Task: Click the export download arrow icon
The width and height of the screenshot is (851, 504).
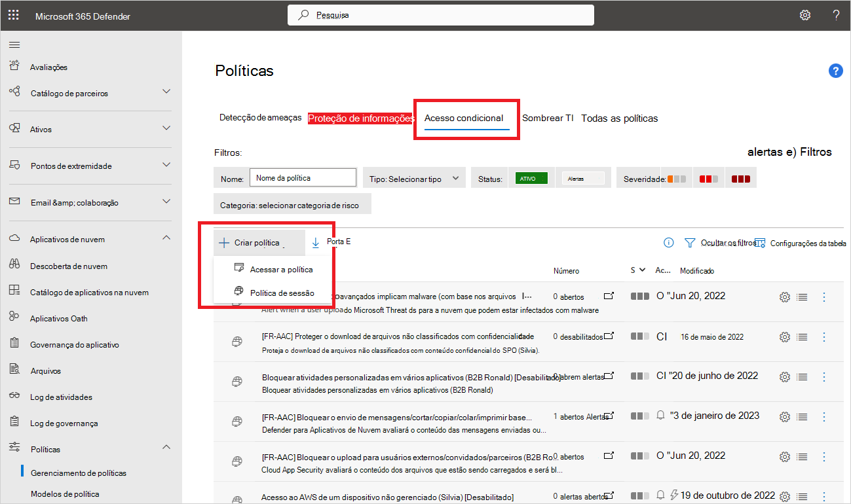Action: (x=316, y=243)
